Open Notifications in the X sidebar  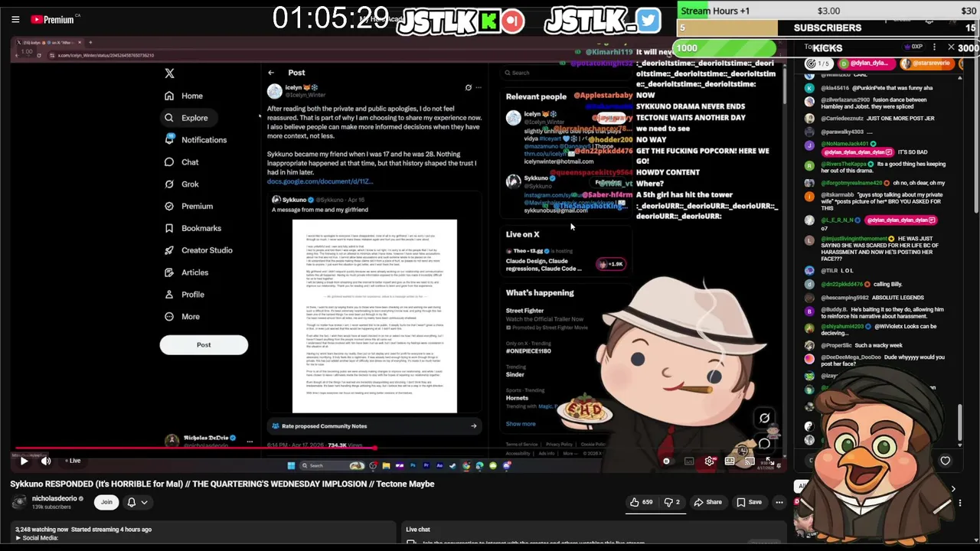pos(195,140)
